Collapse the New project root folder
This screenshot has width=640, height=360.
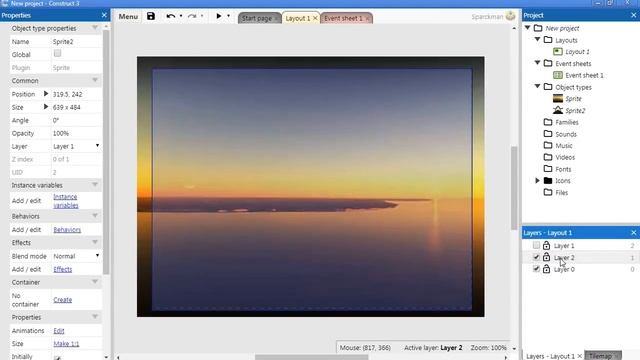(528, 28)
